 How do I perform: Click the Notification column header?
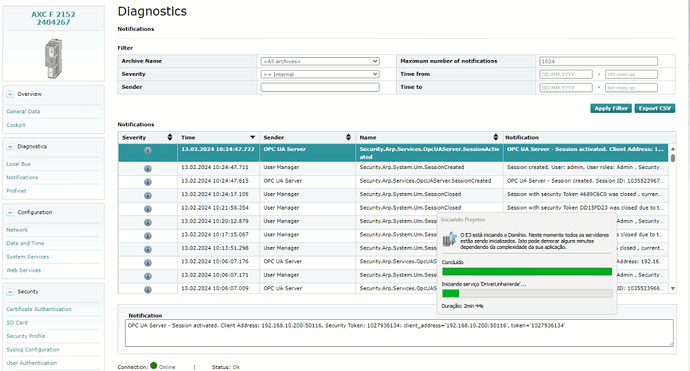coord(522,137)
